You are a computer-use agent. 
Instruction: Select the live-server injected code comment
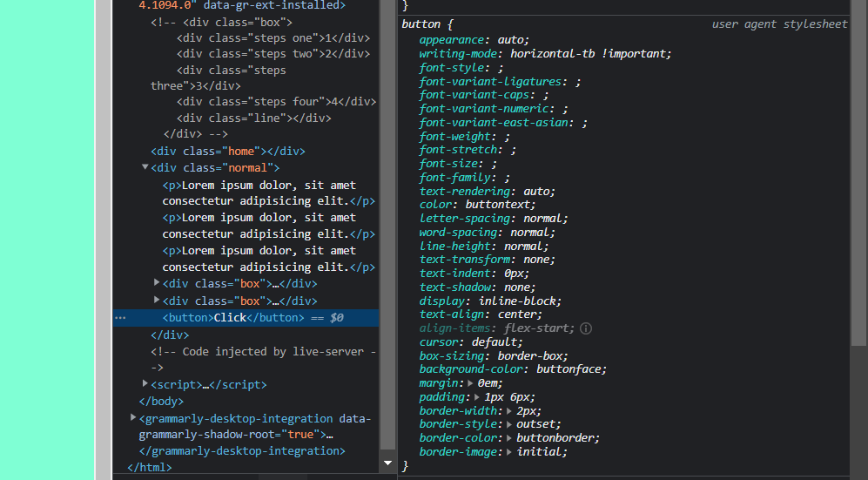(264, 359)
